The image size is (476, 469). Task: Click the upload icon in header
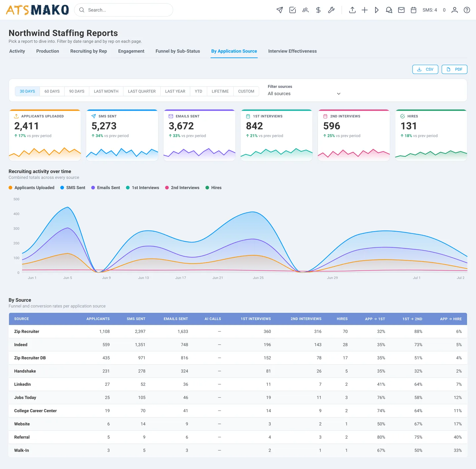352,10
